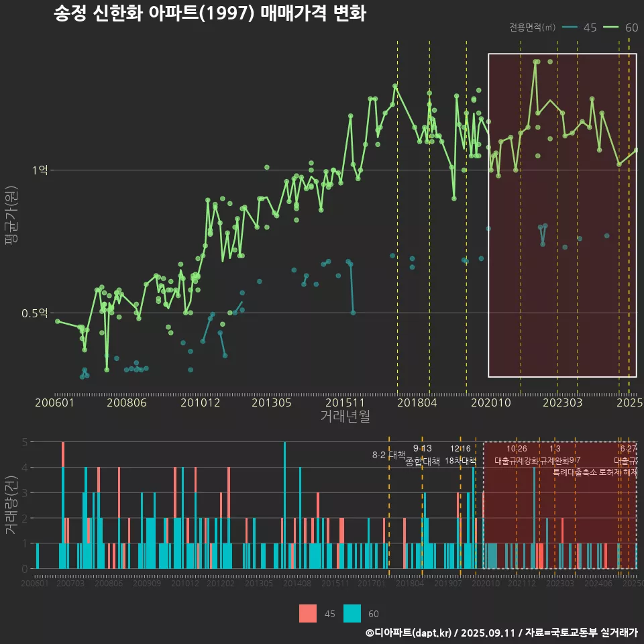Select the 1·3 policy date annotation

pos(555,449)
